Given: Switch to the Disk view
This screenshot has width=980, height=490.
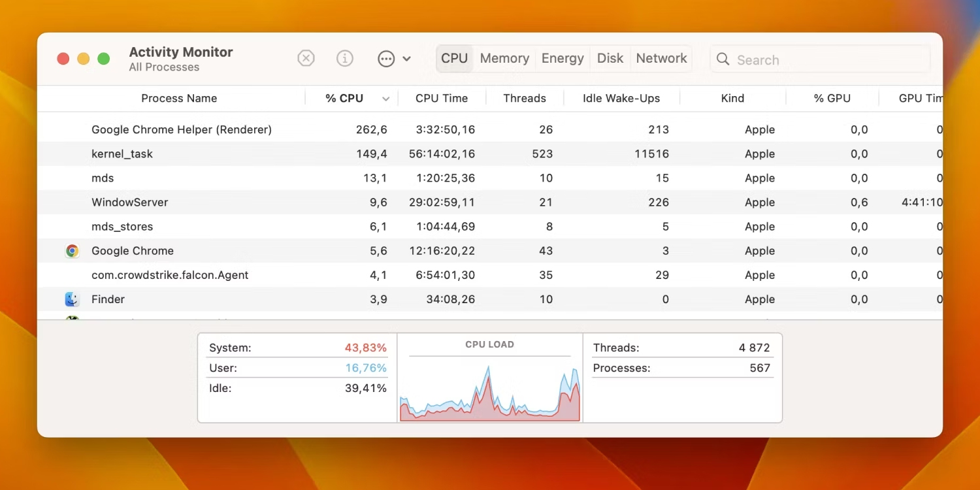Looking at the screenshot, I should pos(610,58).
